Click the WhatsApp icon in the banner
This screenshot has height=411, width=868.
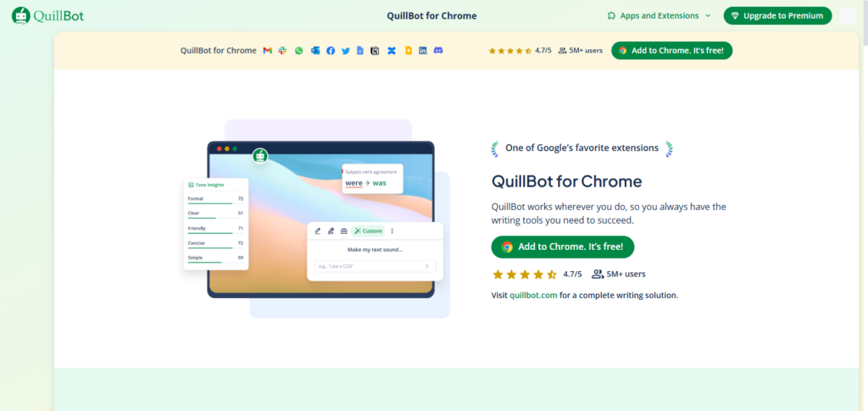tap(298, 51)
